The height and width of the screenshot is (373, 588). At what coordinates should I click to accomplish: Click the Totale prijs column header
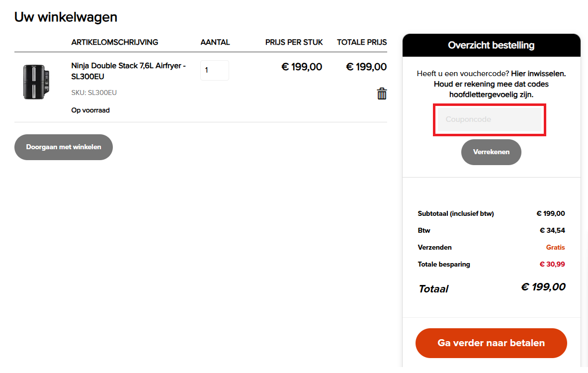pyautogui.click(x=362, y=42)
